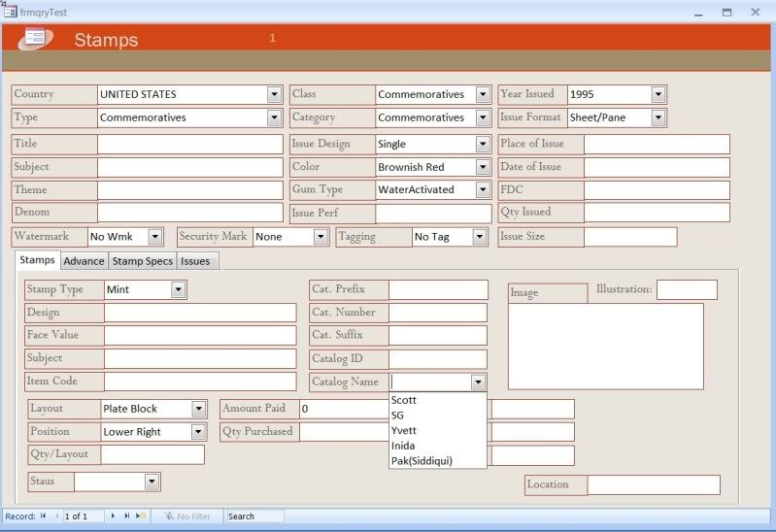The height and width of the screenshot is (532, 776).
Task: Click the Subject field under Face Value
Action: coord(200,359)
